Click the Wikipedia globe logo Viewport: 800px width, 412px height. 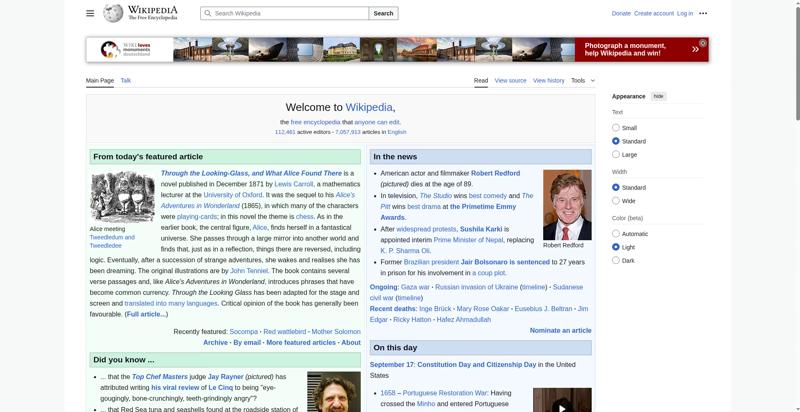pos(113,13)
